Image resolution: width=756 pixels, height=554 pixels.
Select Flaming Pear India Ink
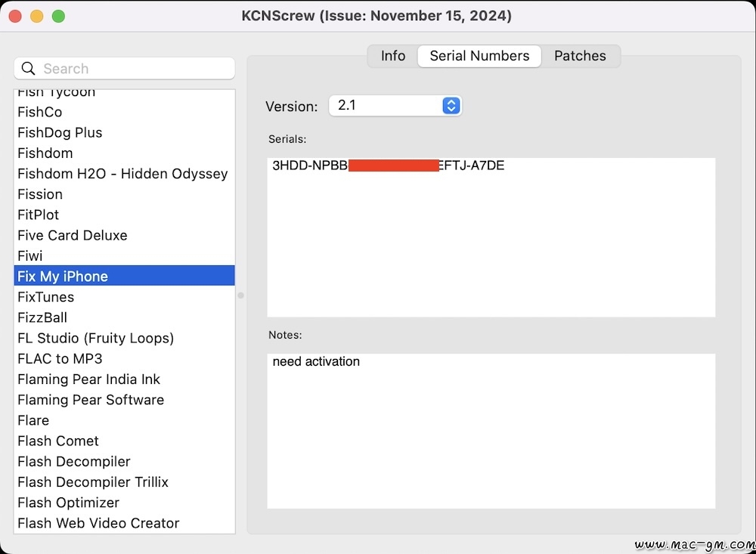(x=125, y=379)
